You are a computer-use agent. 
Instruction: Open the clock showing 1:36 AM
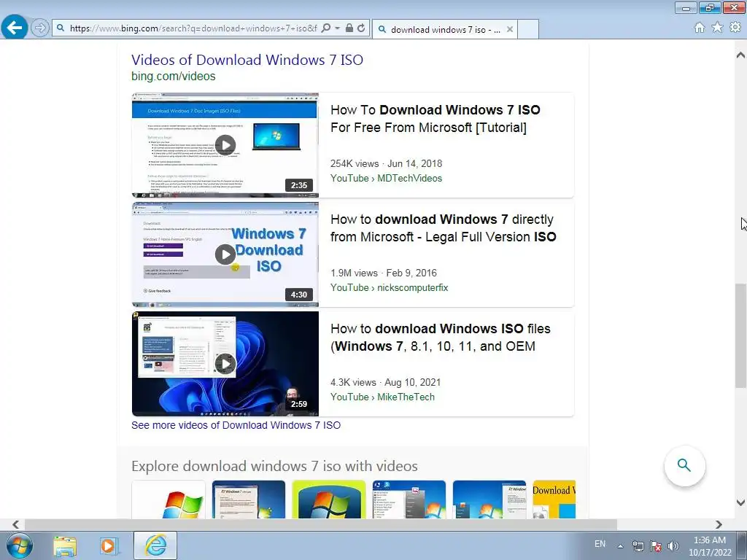tap(710, 546)
